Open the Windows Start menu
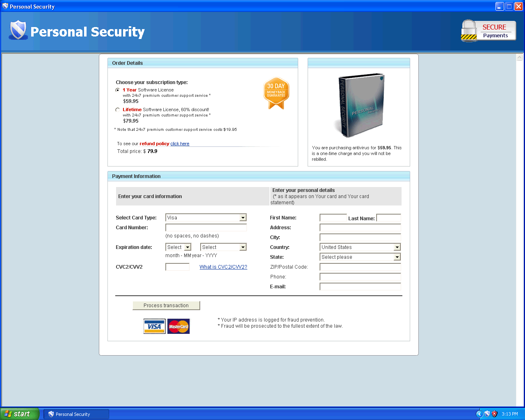The image size is (525, 420). [x=19, y=414]
